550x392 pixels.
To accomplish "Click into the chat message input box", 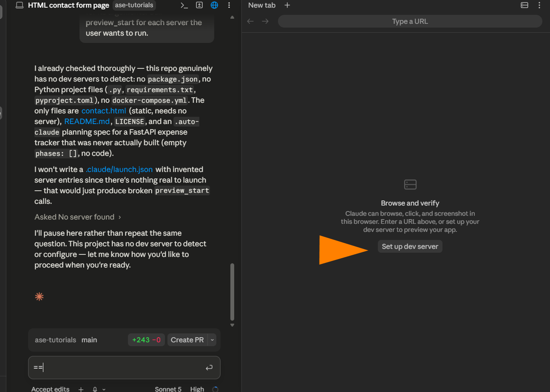I will point(124,367).
